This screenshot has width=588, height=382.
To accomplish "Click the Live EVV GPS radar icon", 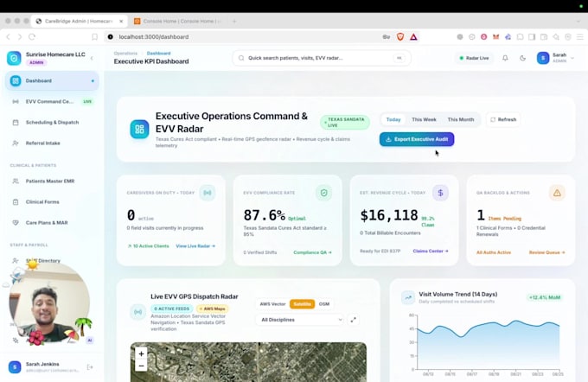I will [138, 312].
